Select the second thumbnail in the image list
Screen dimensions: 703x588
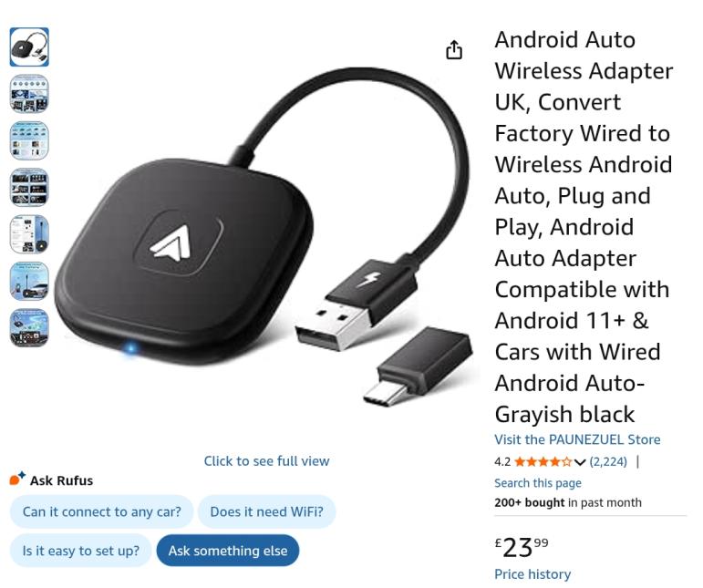pos(29,94)
